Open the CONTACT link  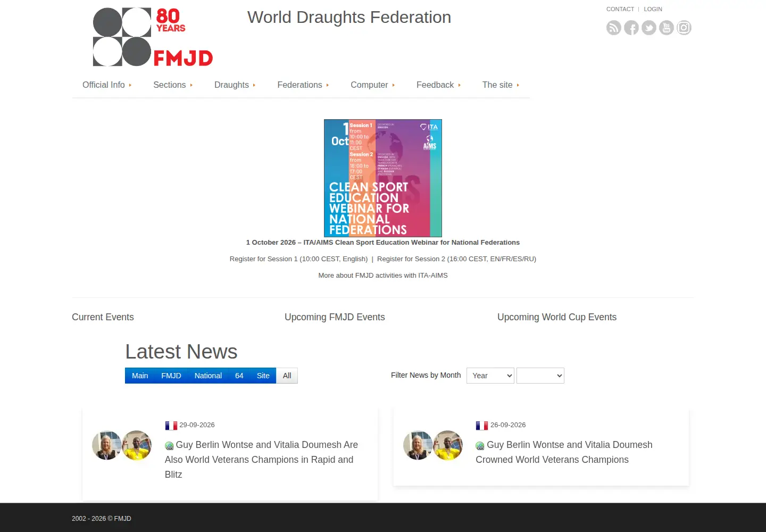pyautogui.click(x=620, y=9)
